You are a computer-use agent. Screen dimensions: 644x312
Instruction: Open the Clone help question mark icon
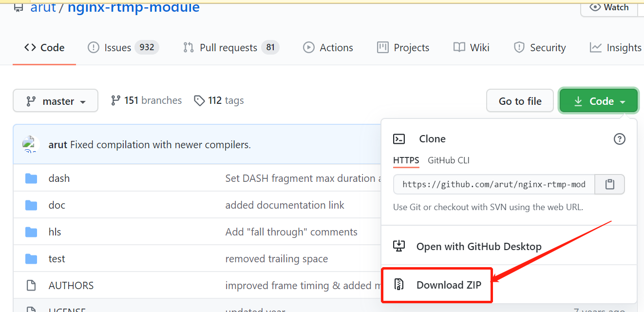tap(619, 139)
